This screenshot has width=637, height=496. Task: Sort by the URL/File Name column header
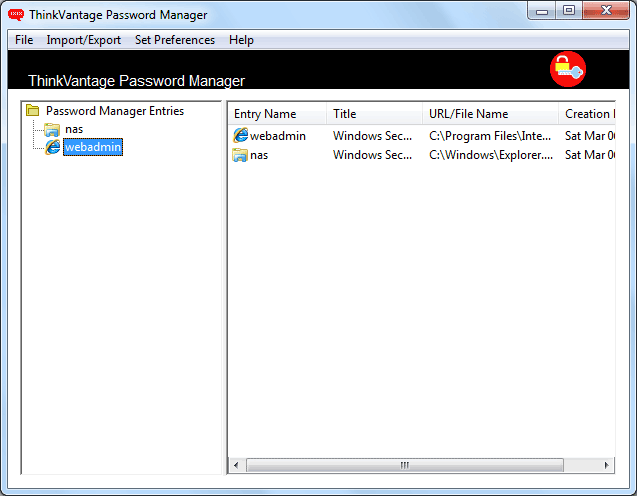(490, 114)
